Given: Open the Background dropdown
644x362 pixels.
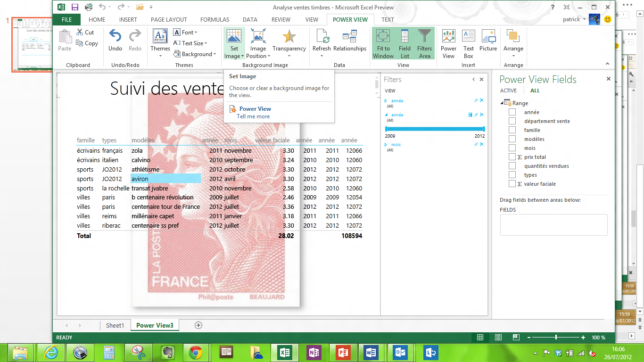Looking at the screenshot, I should pos(195,54).
